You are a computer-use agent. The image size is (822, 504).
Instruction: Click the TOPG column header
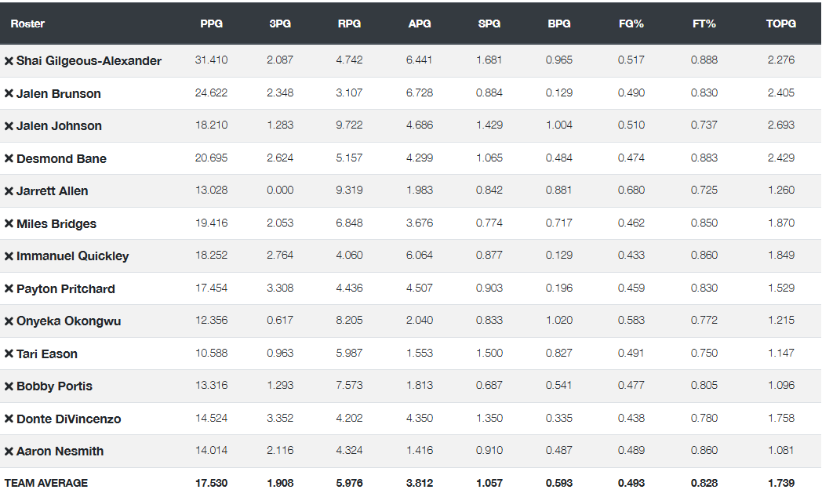pos(780,24)
